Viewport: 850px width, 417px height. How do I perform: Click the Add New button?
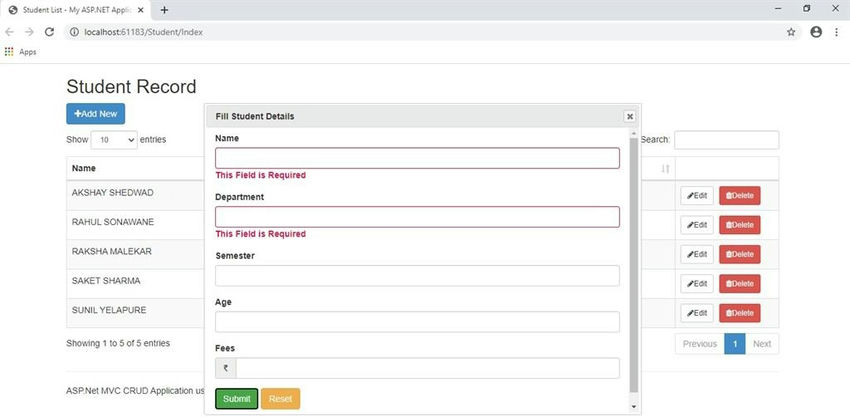(x=95, y=114)
